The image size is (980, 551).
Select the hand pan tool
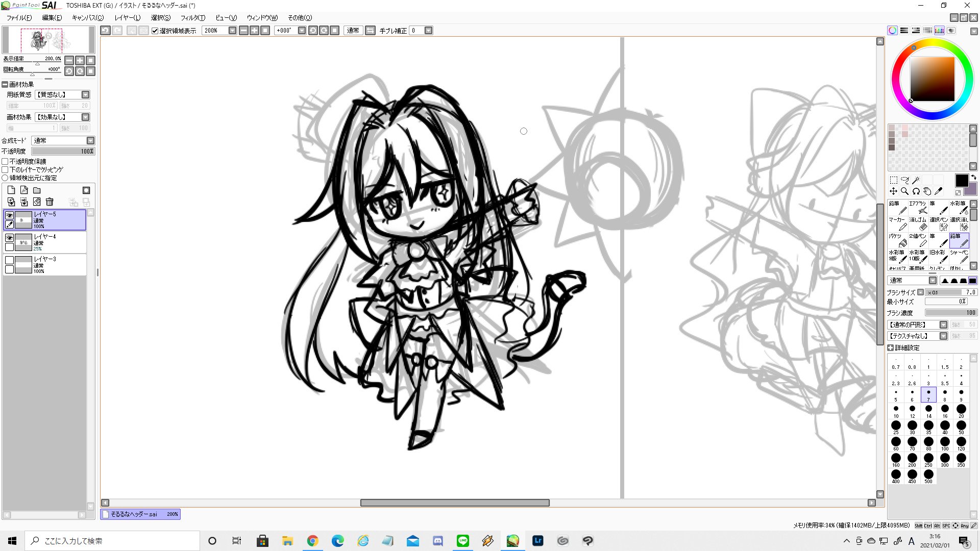(x=927, y=191)
